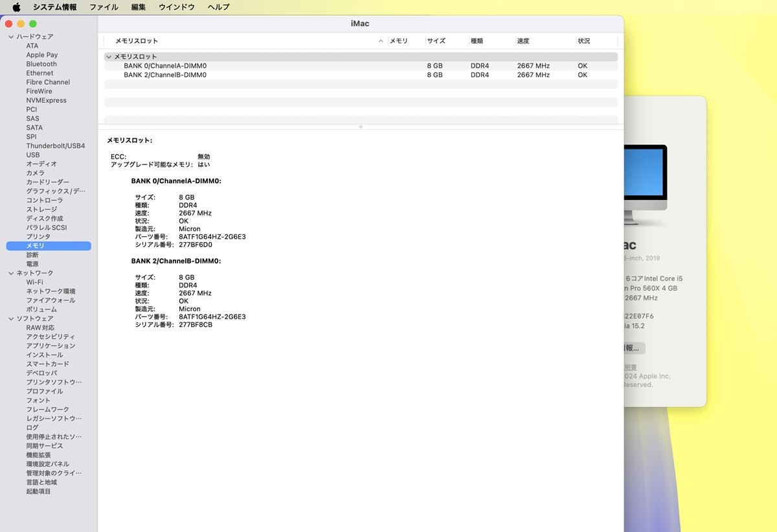Click the 速度 column header
Screen dimensions: 777x532
coord(523,41)
